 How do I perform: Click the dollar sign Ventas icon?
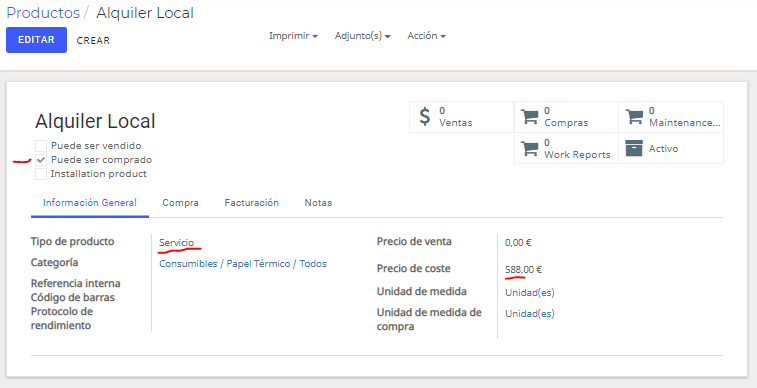tap(424, 117)
